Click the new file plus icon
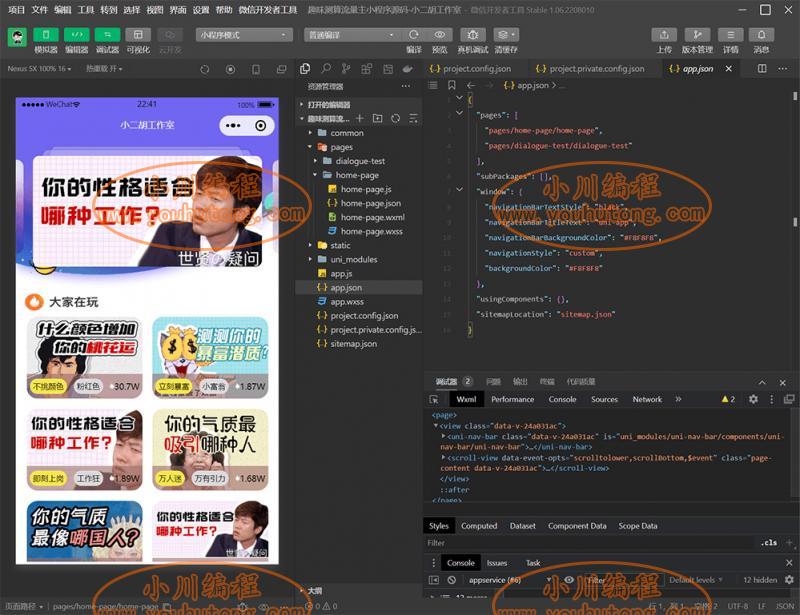Screen dimensions: 800x615 360,118
